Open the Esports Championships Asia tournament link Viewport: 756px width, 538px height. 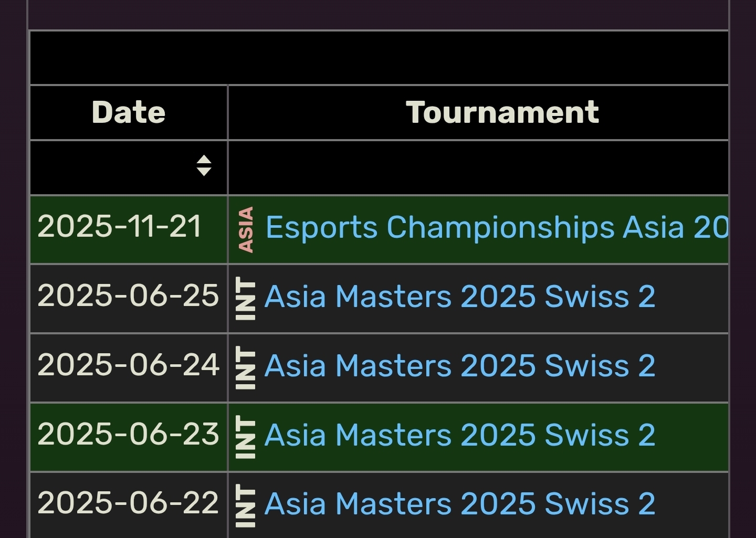point(496,228)
